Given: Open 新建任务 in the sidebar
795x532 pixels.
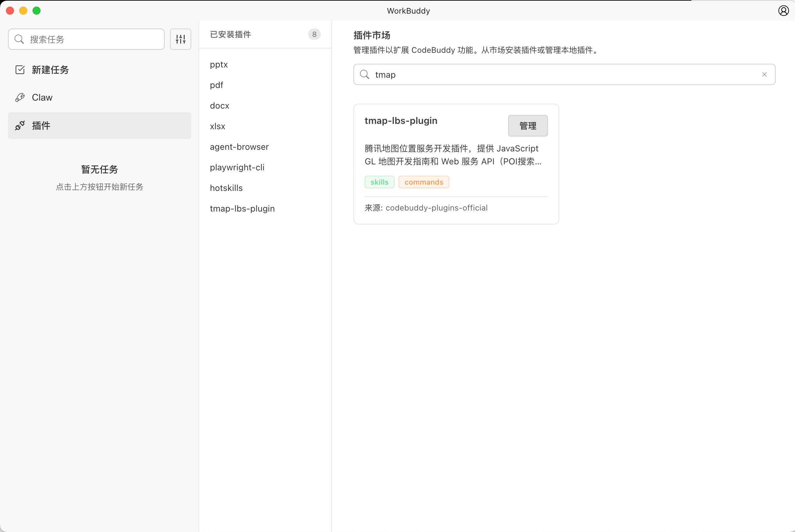Looking at the screenshot, I should 50,70.
